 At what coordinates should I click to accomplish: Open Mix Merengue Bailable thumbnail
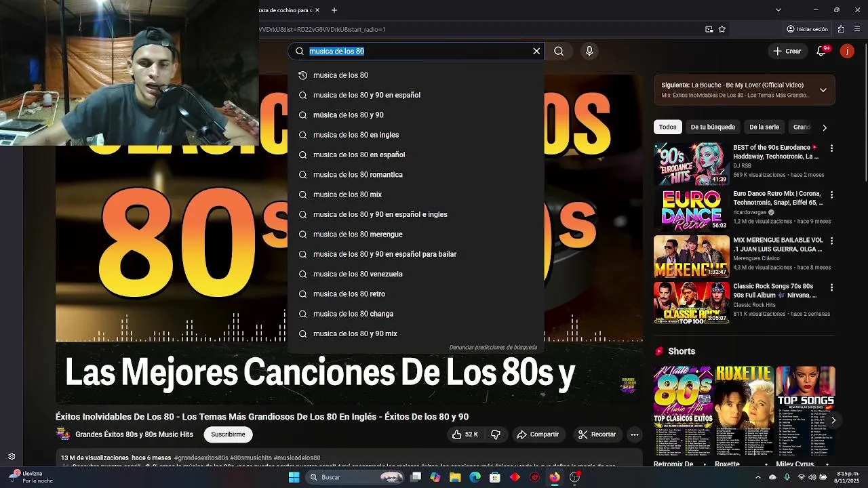pos(692,256)
